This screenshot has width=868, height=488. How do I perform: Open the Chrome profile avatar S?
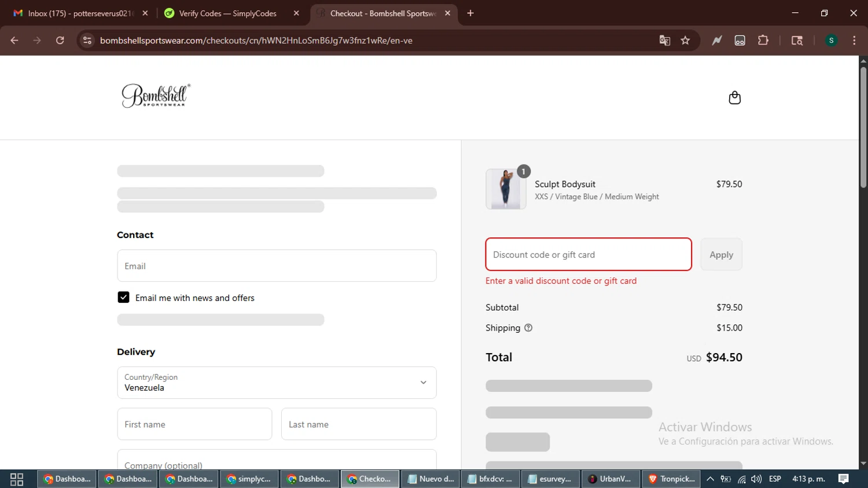(831, 41)
